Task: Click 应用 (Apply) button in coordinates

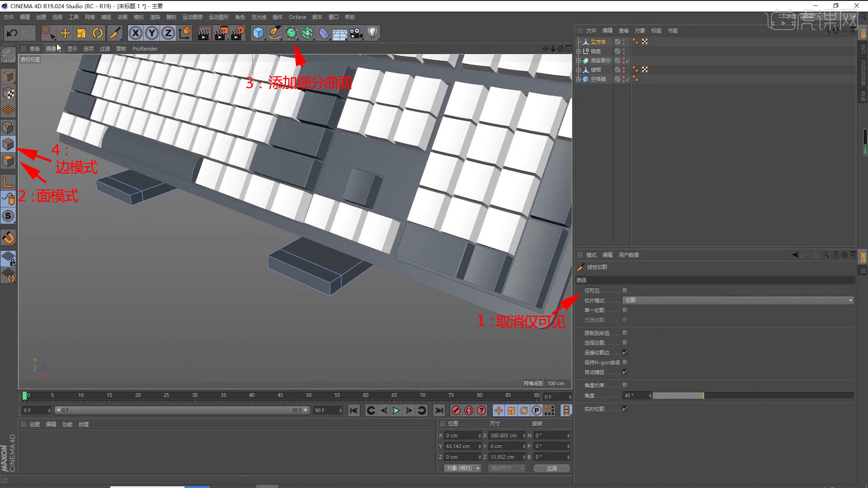Action: tap(550, 468)
